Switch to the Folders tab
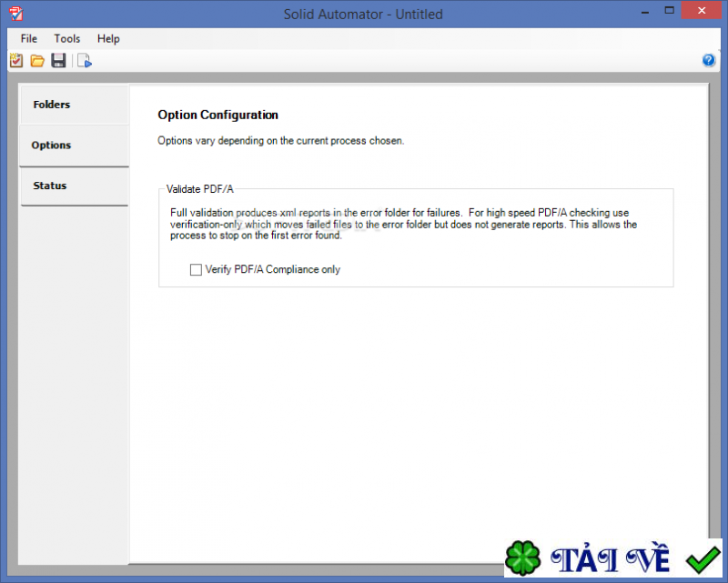The height and width of the screenshot is (583, 728). click(75, 105)
